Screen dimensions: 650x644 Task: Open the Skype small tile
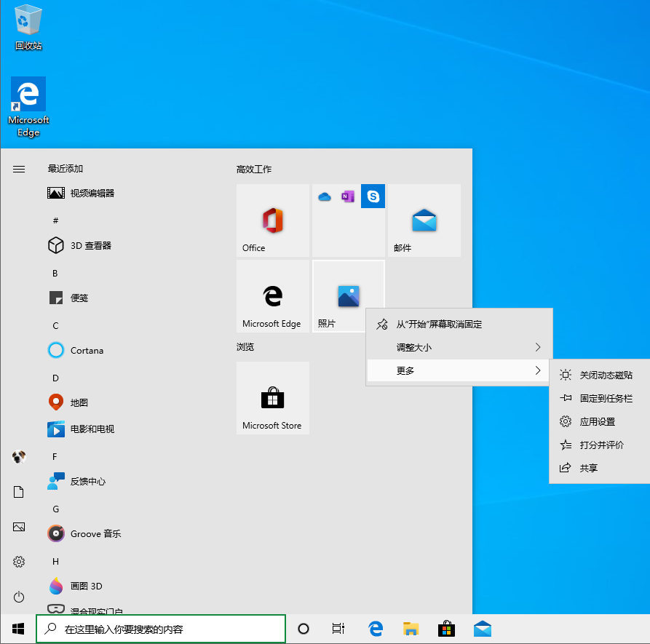(373, 196)
